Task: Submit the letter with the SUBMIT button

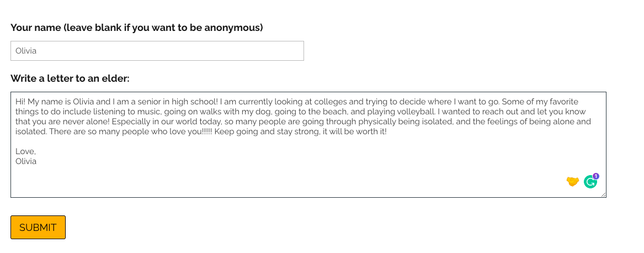Action: click(x=38, y=227)
